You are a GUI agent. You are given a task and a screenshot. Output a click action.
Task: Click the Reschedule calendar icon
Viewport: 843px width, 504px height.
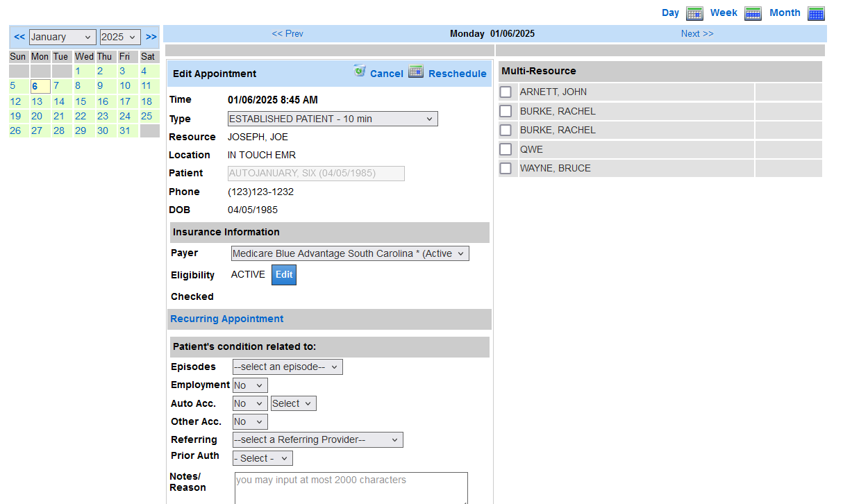tap(416, 72)
